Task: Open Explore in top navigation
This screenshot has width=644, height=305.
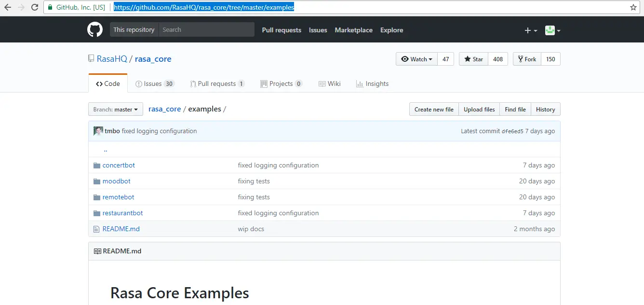Action: (391, 30)
